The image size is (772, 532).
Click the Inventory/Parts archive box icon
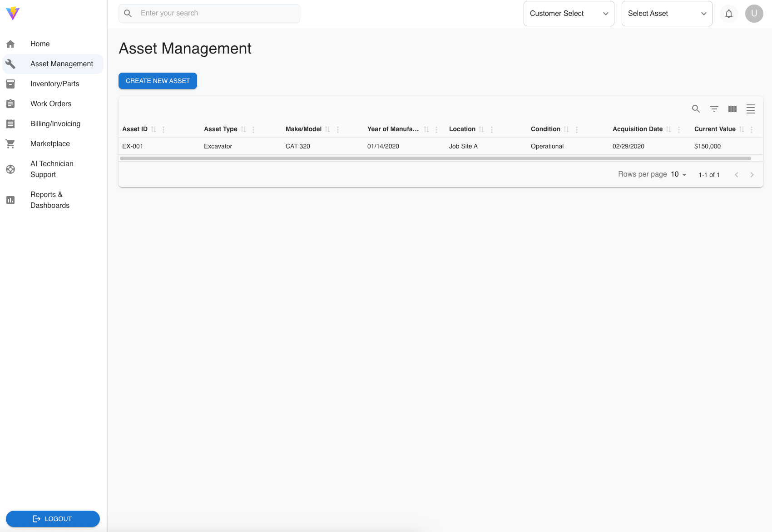[x=10, y=84]
